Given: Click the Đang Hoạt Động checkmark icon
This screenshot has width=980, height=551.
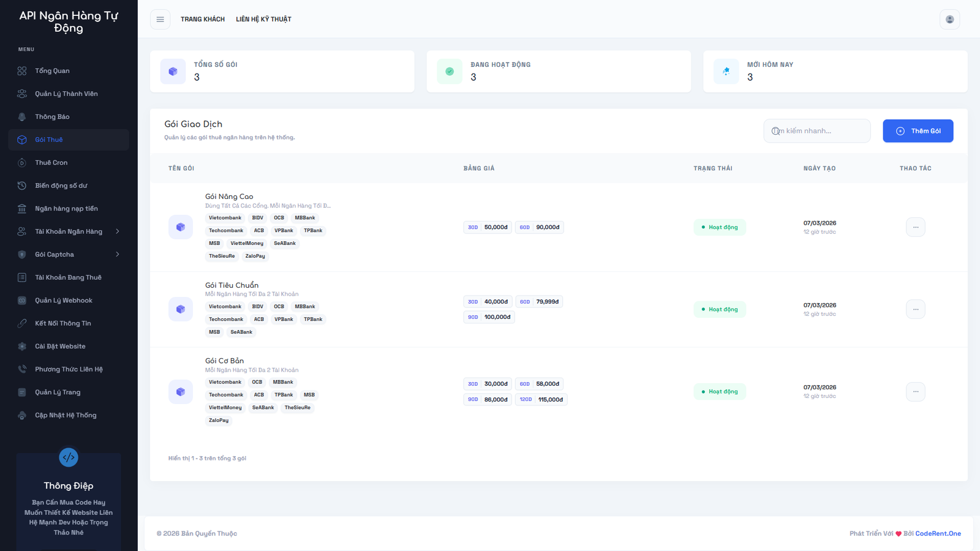Looking at the screenshot, I should click(x=450, y=72).
